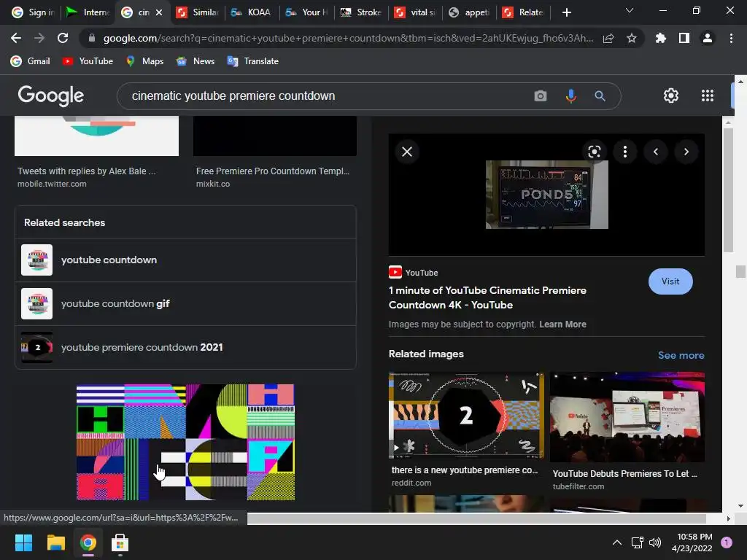Open the Google apps grid
Viewport: 747px width, 560px height.
pos(708,96)
